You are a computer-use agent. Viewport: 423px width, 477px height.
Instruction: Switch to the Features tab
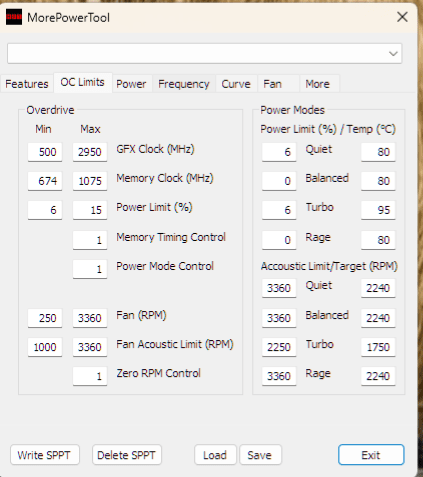pos(27,84)
